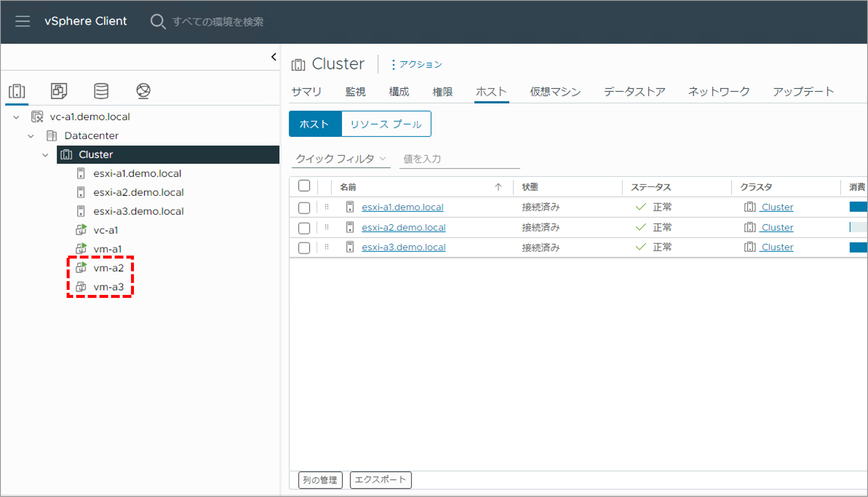This screenshot has width=868, height=497.
Task: Click the 状態 column header
Action: coord(530,187)
